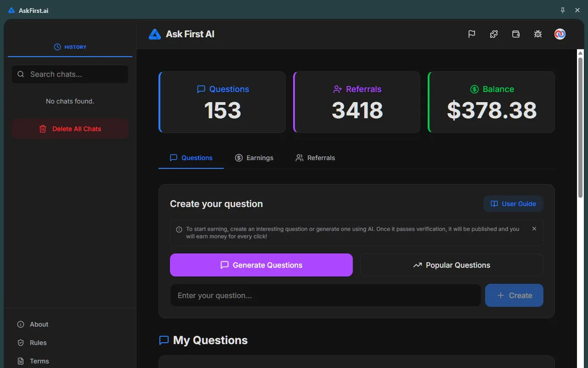Screen dimensions: 588x368
Task: Switch to the History tab
Action: pos(70,47)
